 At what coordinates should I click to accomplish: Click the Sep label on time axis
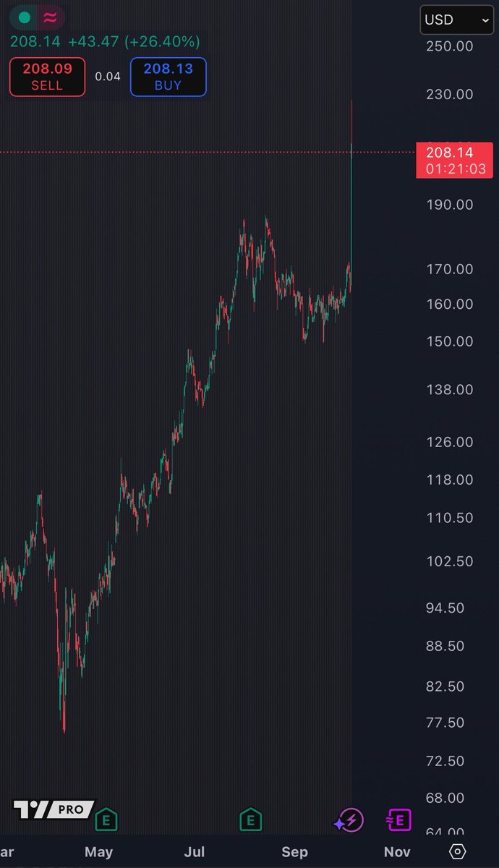[294, 851]
